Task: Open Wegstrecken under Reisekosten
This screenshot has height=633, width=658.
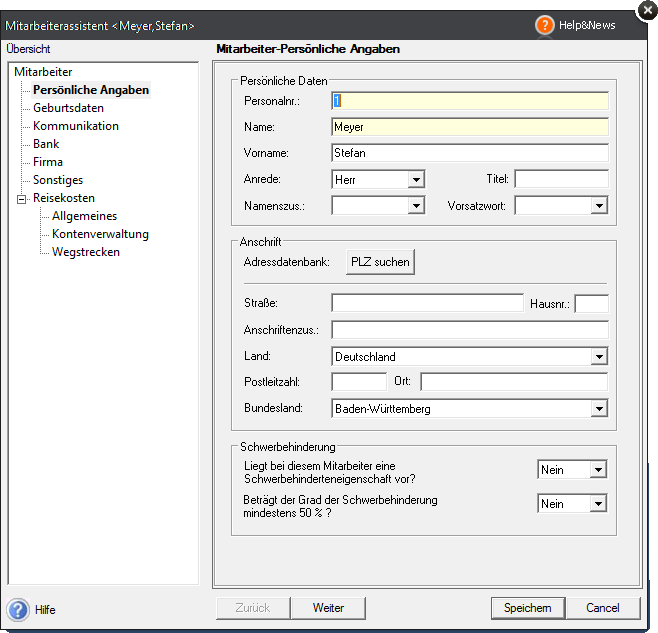Action: coord(86,252)
